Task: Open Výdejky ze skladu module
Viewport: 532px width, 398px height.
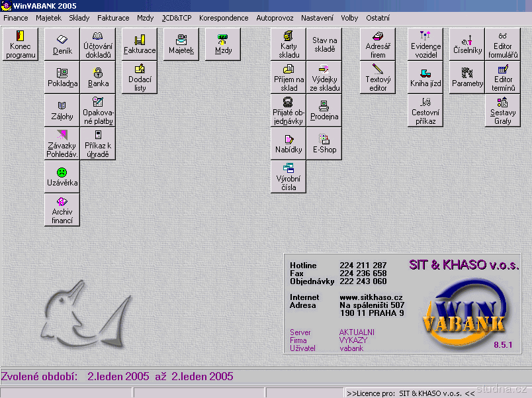Action: coord(324,77)
